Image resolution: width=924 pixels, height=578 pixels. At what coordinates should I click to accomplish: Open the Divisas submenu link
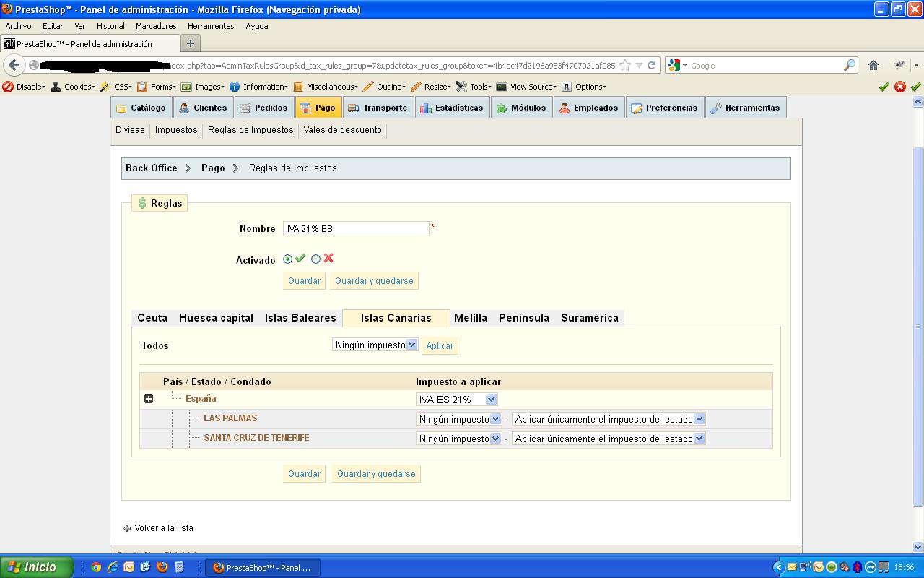[130, 130]
